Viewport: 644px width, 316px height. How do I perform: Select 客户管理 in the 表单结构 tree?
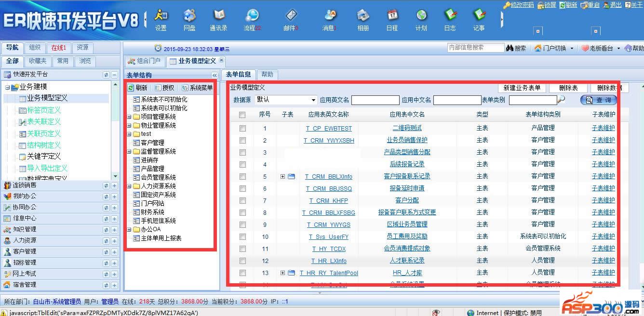(152, 143)
